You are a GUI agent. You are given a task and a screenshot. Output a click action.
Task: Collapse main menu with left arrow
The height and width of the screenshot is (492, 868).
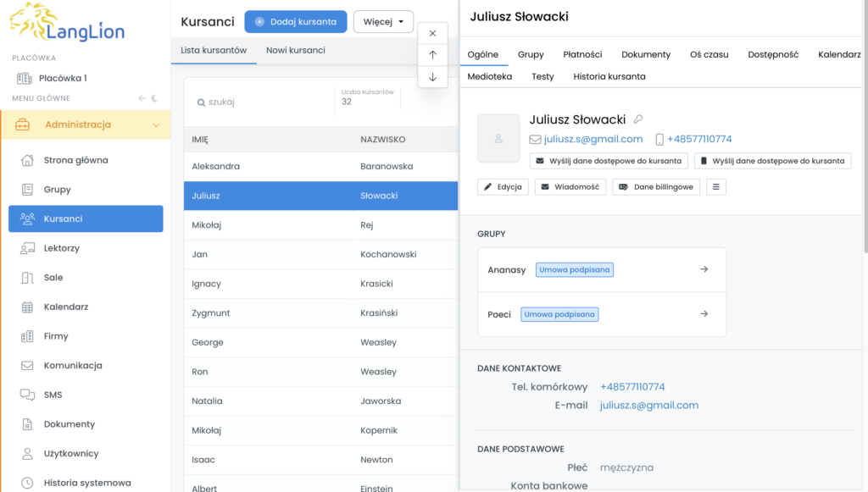[x=142, y=98]
